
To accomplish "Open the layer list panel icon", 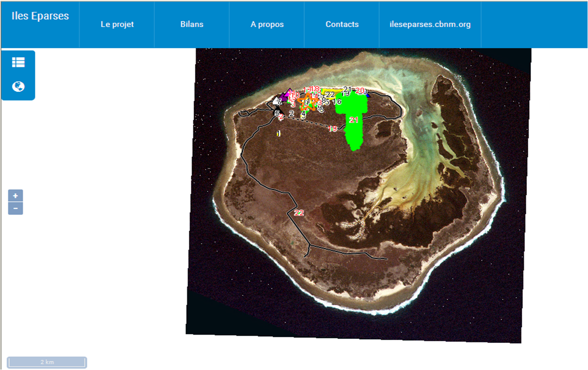I will pos(18,63).
